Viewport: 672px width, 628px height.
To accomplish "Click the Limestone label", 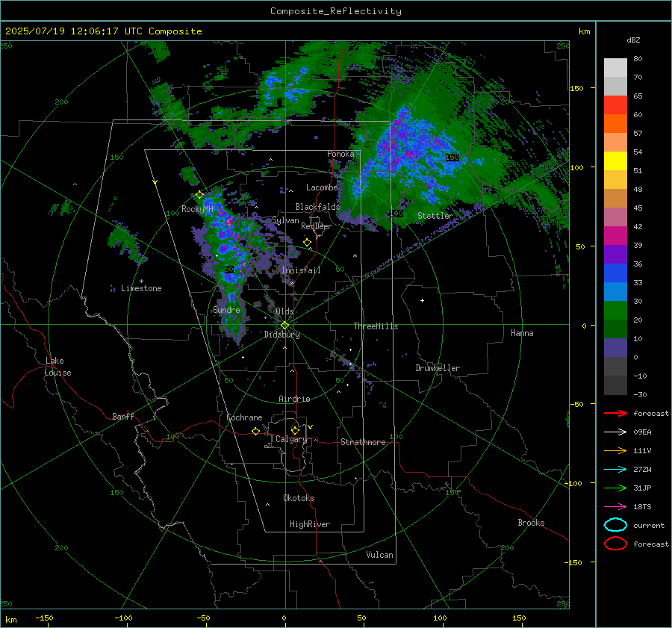I will (x=141, y=288).
